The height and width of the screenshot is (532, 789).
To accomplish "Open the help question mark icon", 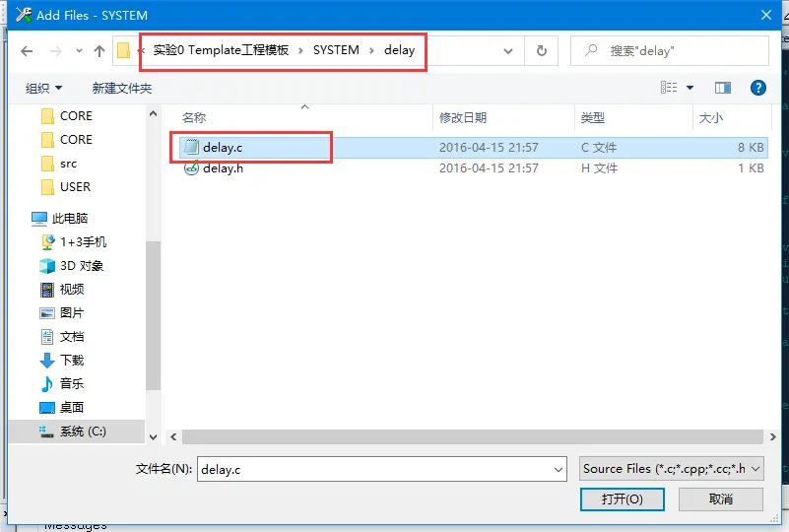I will (757, 88).
